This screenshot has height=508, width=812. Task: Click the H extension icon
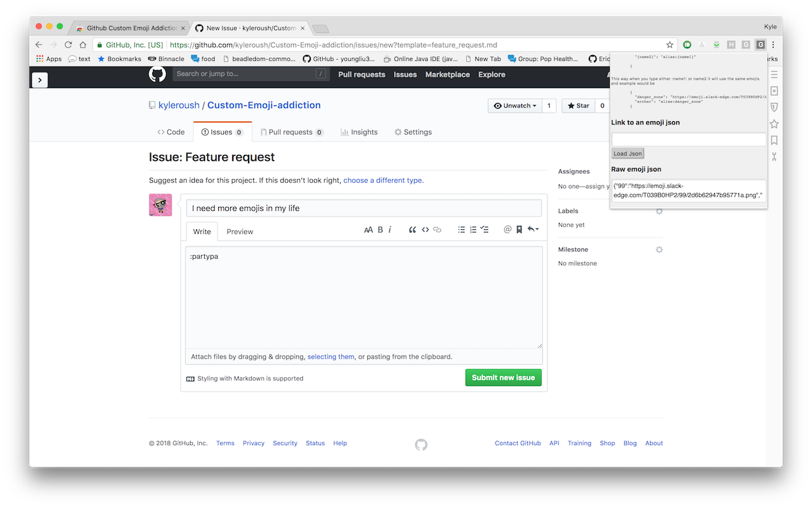(731, 44)
